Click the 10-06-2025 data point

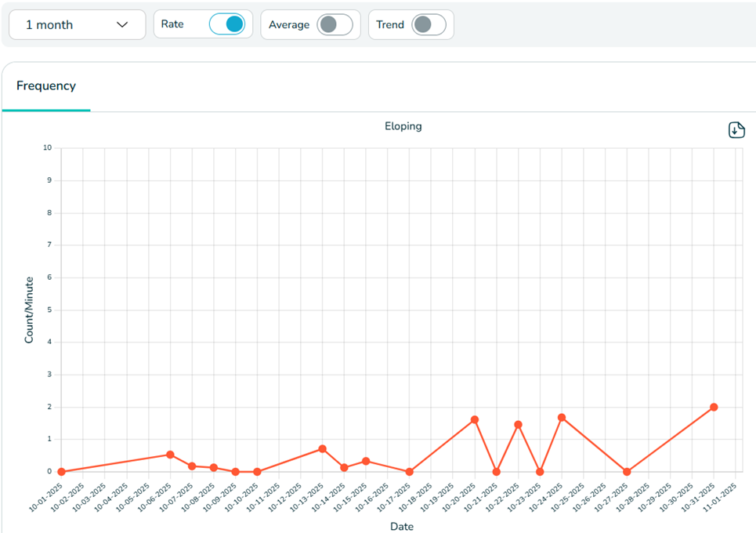pos(170,455)
